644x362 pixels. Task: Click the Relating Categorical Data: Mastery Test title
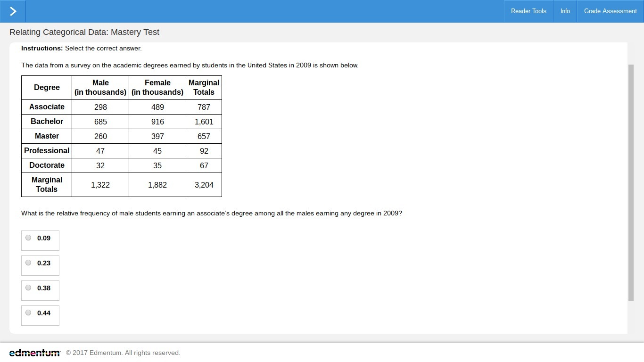[84, 32]
